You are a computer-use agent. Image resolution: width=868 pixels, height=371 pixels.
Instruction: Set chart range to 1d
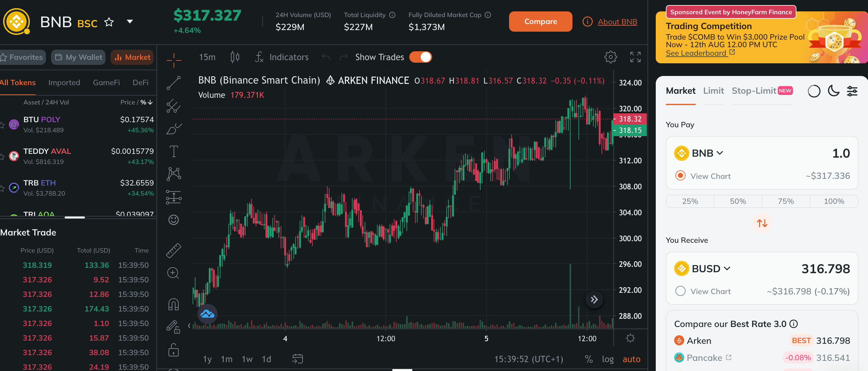coord(266,359)
